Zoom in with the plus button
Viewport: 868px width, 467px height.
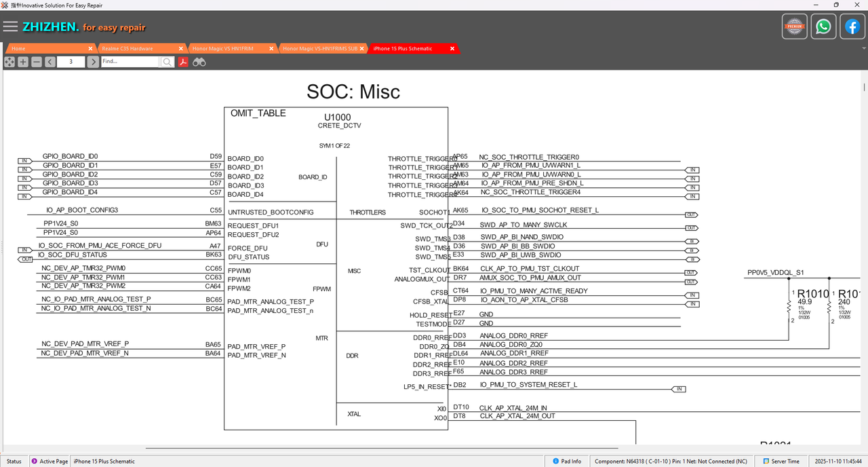tap(23, 62)
